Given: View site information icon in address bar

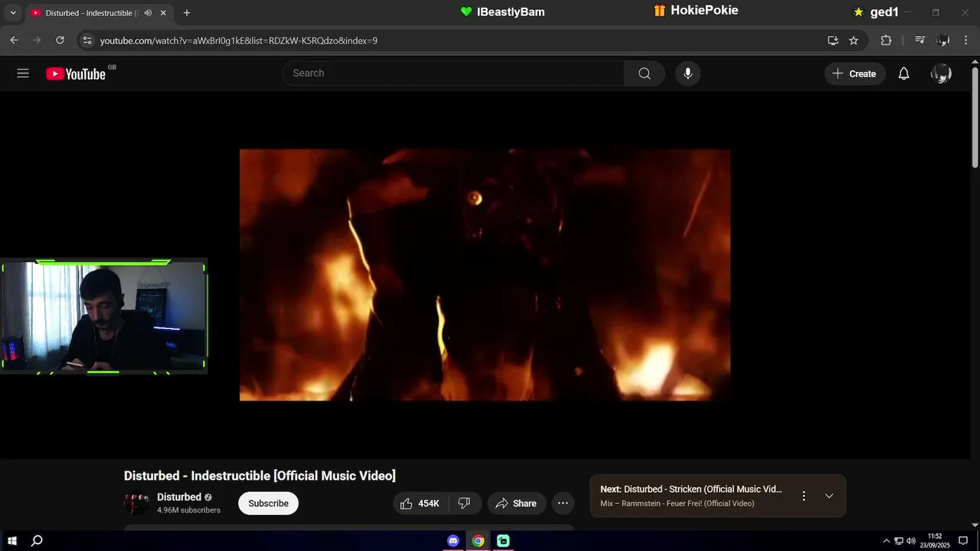Looking at the screenshot, I should pos(87,41).
